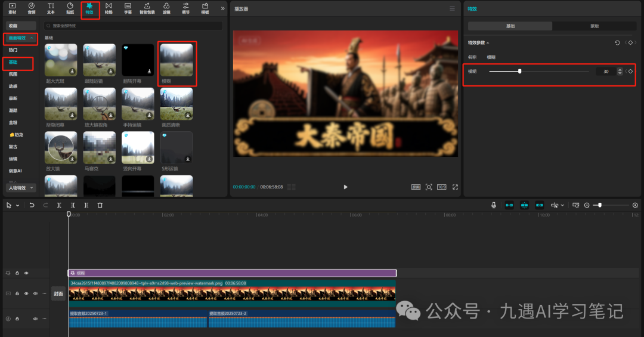
Task: Start voice recording with microphone icon
Action: [494, 205]
